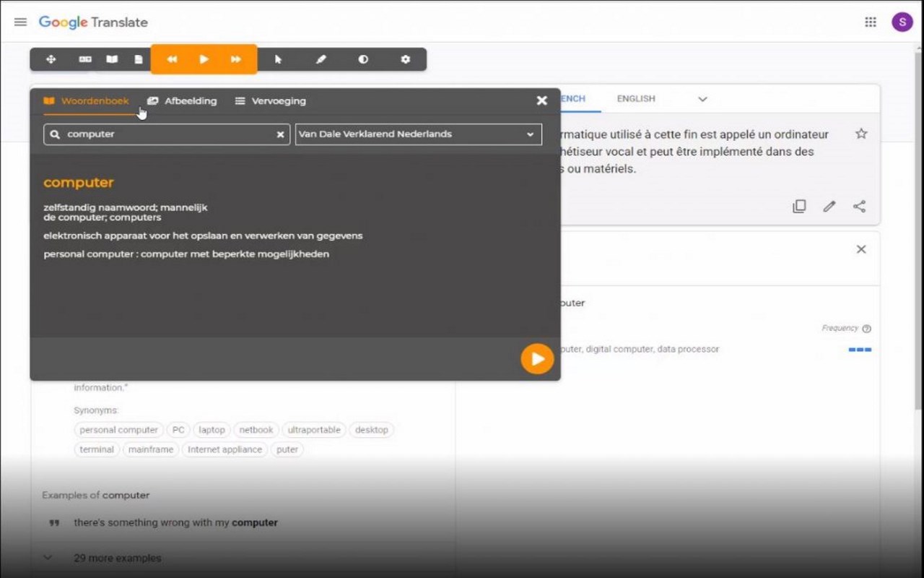Close the dictionary popup panel
The image size is (924, 578).
pos(542,100)
